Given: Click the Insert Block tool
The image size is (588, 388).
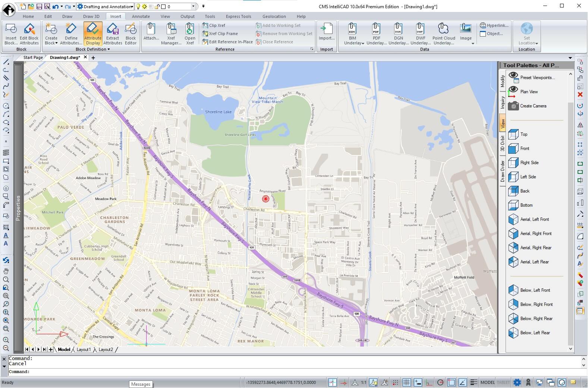Looking at the screenshot, I should point(11,34).
